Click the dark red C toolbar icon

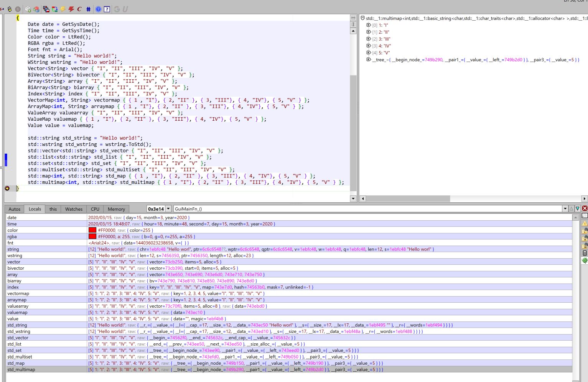(x=79, y=9)
